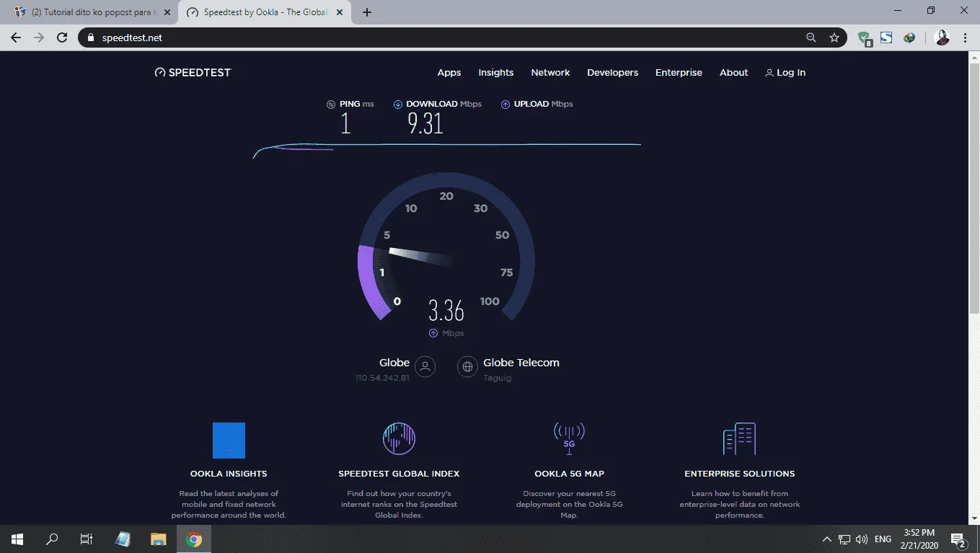Click the globe extension icon
The image size is (980, 553).
(909, 37)
